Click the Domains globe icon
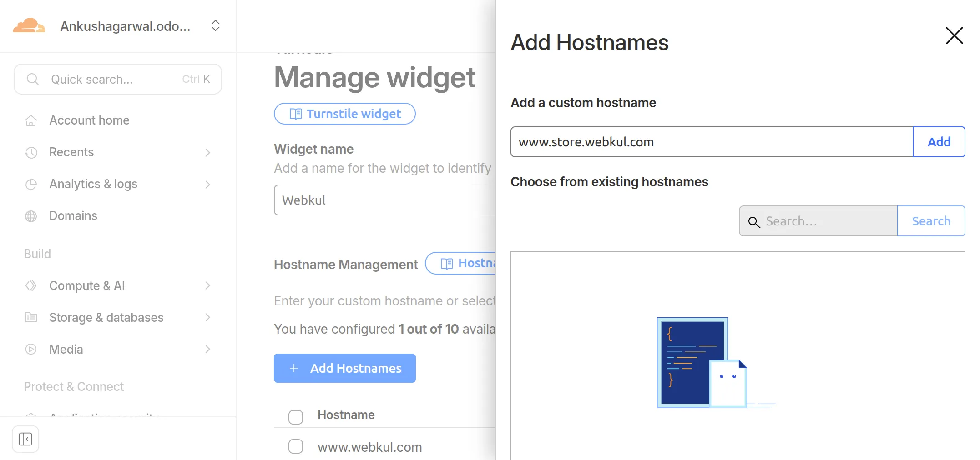Image resolution: width=980 pixels, height=460 pixels. pyautogui.click(x=31, y=216)
